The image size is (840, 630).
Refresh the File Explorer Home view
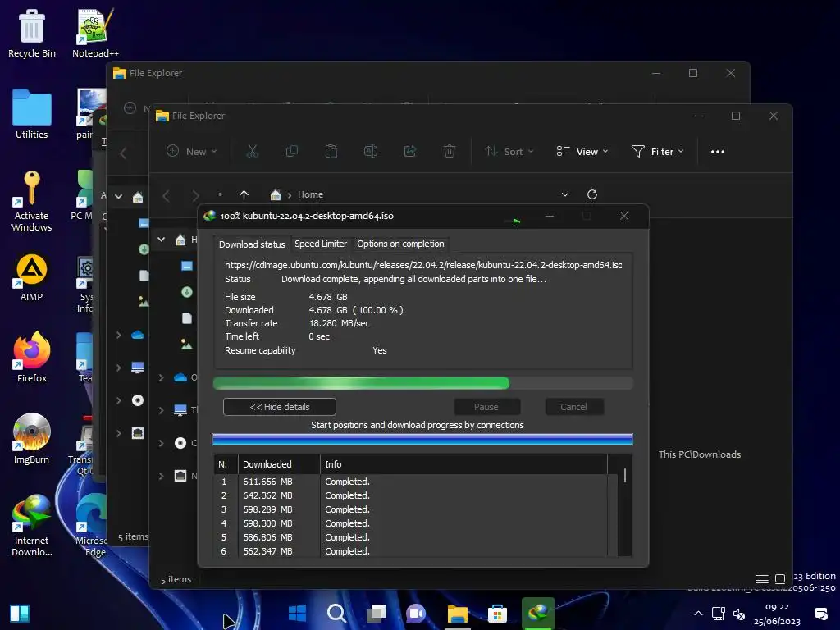[592, 194]
